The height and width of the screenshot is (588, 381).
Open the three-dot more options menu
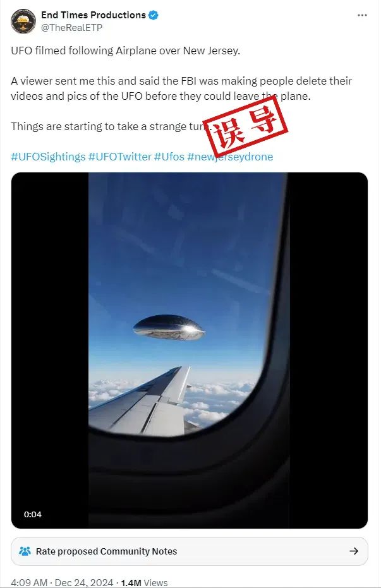point(362,15)
